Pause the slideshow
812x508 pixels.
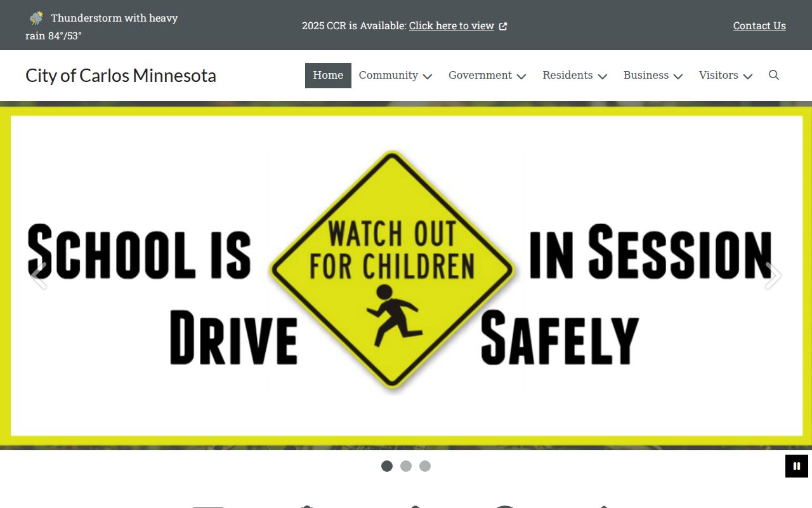pyautogui.click(x=797, y=466)
